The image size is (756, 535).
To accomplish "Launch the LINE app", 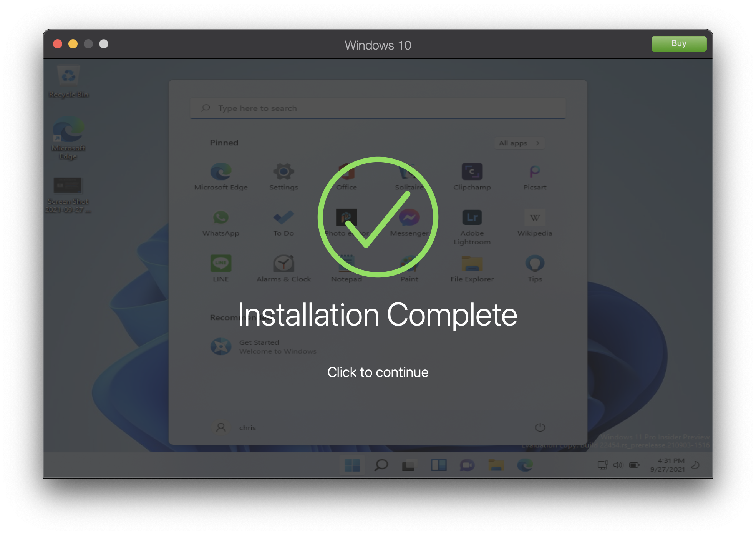I will point(221,269).
